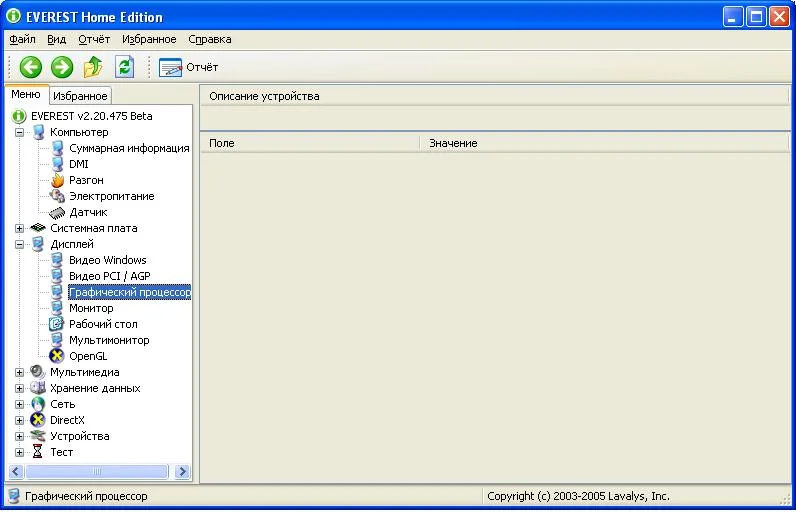
Task: Click the EVEREST title bar info icon
Action: (x=14, y=16)
